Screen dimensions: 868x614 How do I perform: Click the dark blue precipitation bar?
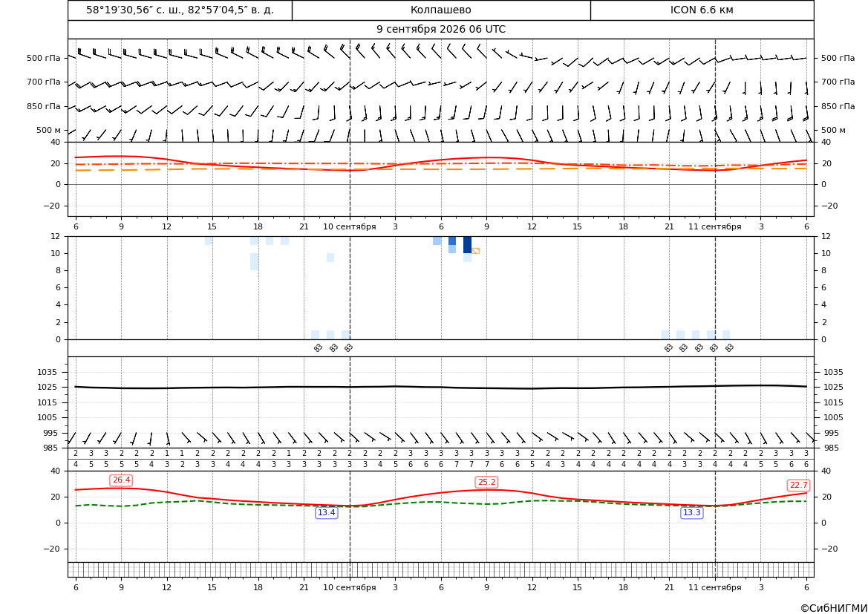tap(467, 245)
